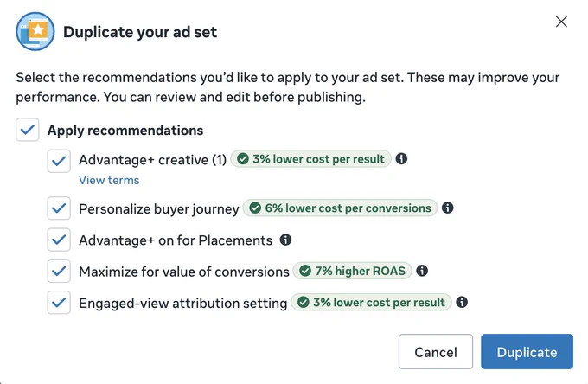Open the View terms link
The image size is (588, 384).
click(x=109, y=180)
